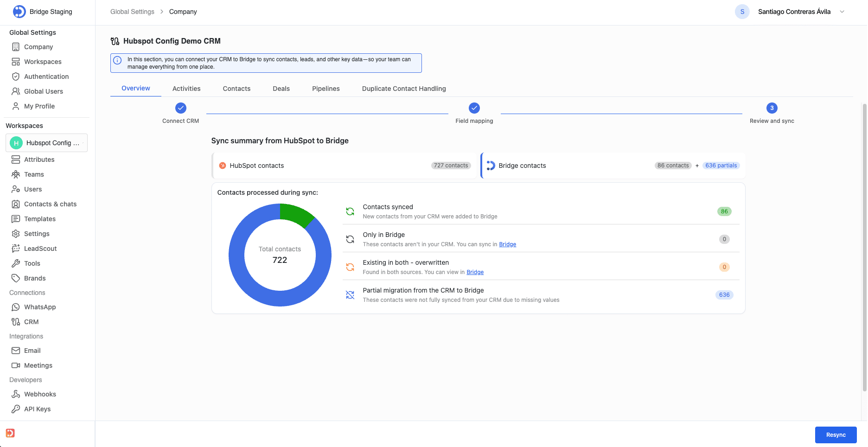Click the Tools wrench icon
The image size is (868, 447).
[16, 263]
